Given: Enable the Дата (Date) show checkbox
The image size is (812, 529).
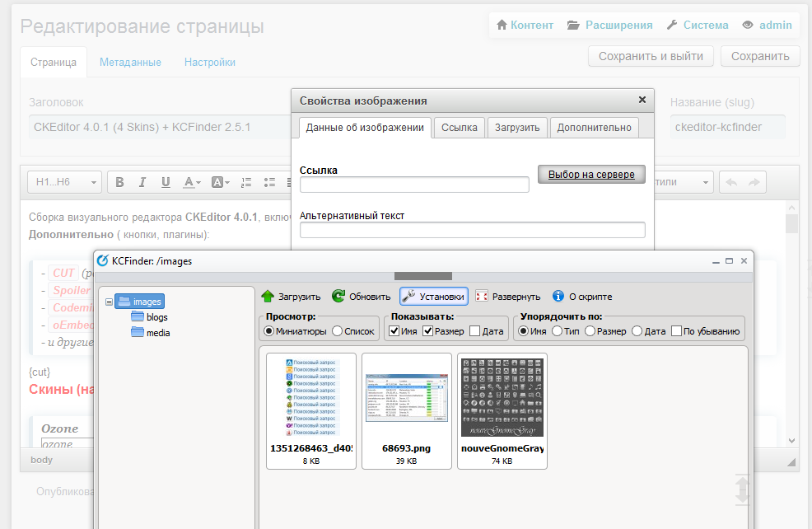Looking at the screenshot, I should coord(474,331).
